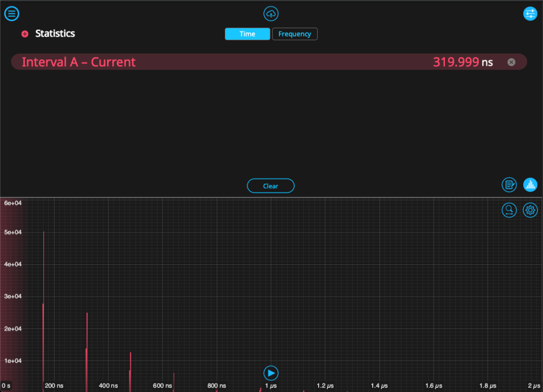Switch to the Time tab
The height and width of the screenshot is (392, 543).
click(x=247, y=34)
